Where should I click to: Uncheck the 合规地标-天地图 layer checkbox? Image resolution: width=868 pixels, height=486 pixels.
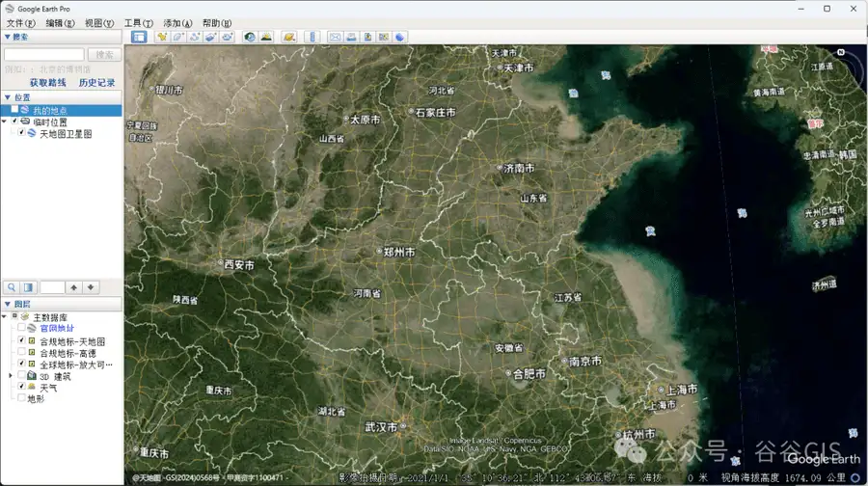click(x=21, y=340)
